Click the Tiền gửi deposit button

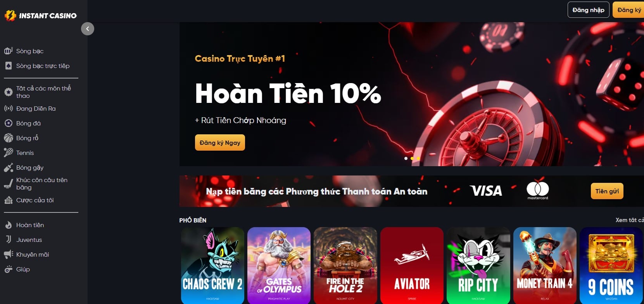tap(607, 191)
